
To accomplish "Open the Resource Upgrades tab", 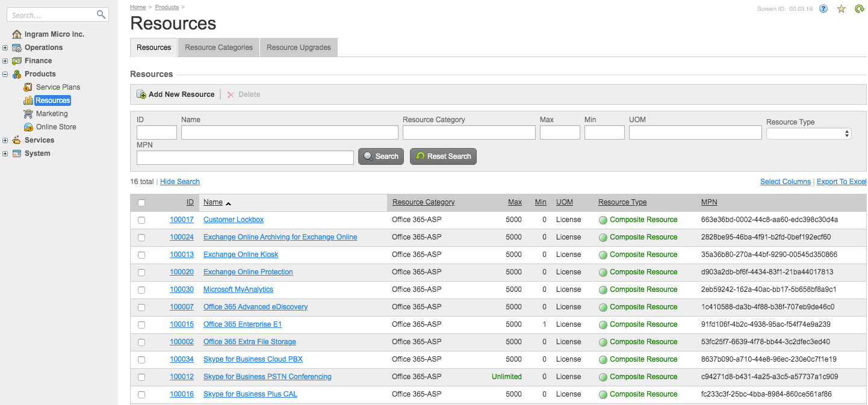I will 299,48.
